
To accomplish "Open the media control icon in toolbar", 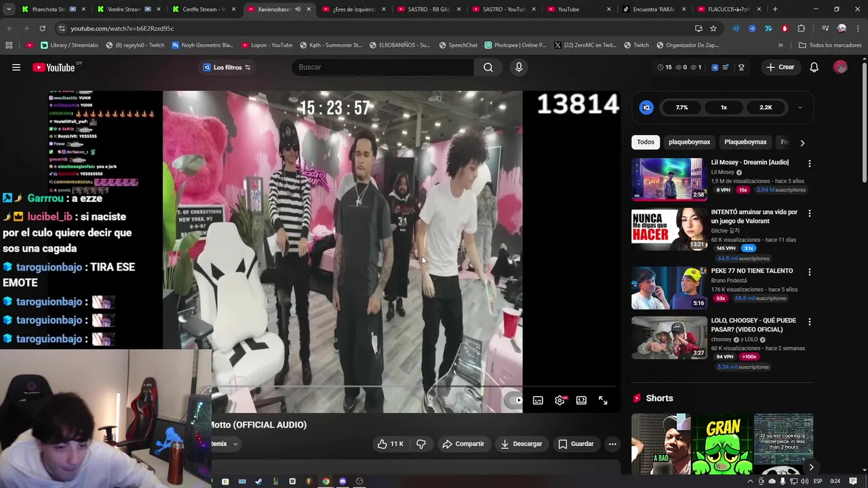I will tap(825, 28).
